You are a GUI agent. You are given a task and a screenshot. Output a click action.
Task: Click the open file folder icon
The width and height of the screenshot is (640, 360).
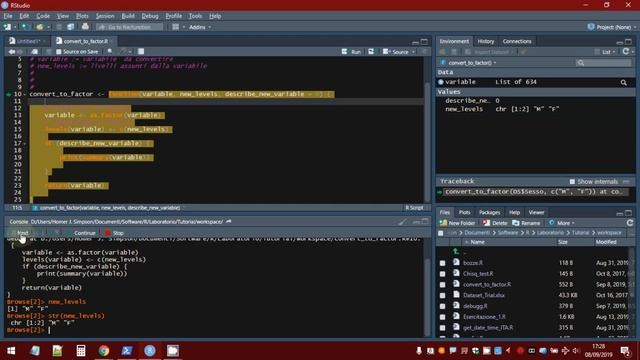[x=40, y=27]
